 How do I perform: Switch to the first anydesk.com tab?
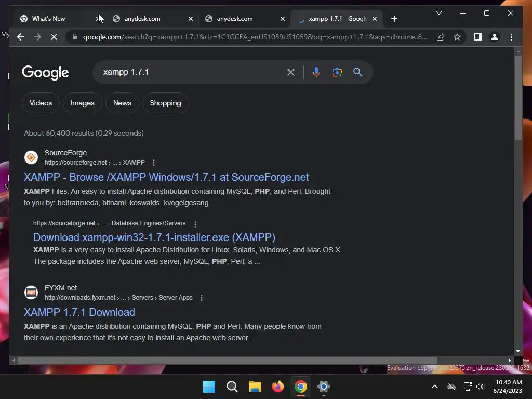tap(142, 19)
